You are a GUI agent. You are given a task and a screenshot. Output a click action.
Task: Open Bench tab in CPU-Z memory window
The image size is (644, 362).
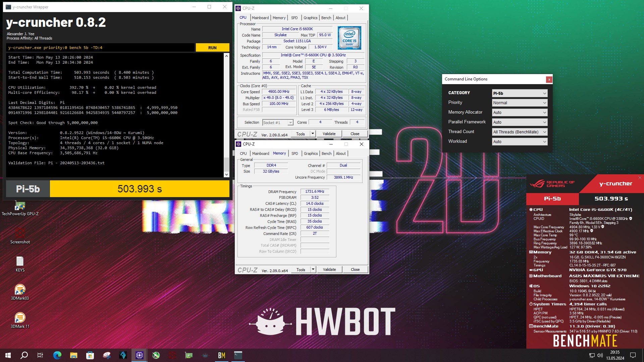click(326, 154)
